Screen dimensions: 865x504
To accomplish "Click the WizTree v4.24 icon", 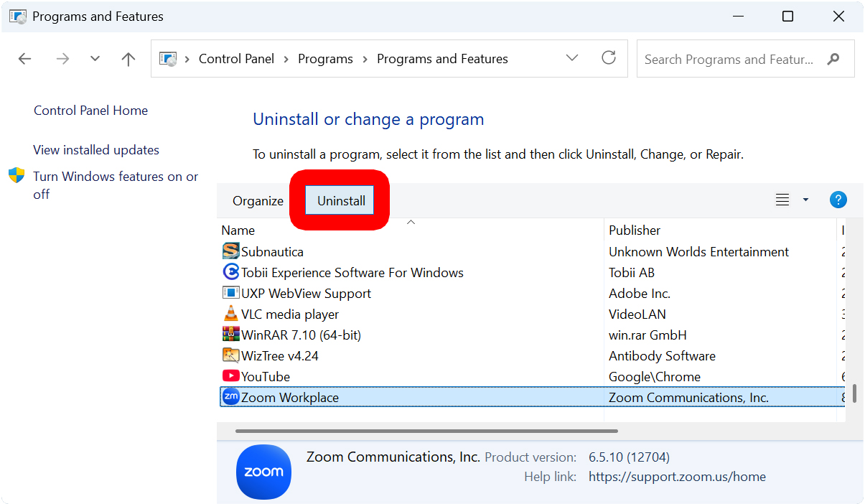I will pyautogui.click(x=230, y=355).
